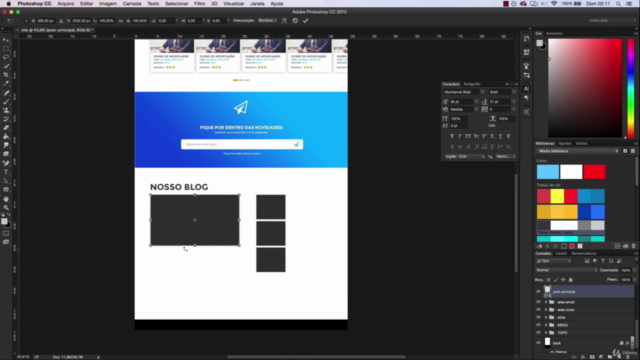Select the Hand tool

click(x=6, y=199)
